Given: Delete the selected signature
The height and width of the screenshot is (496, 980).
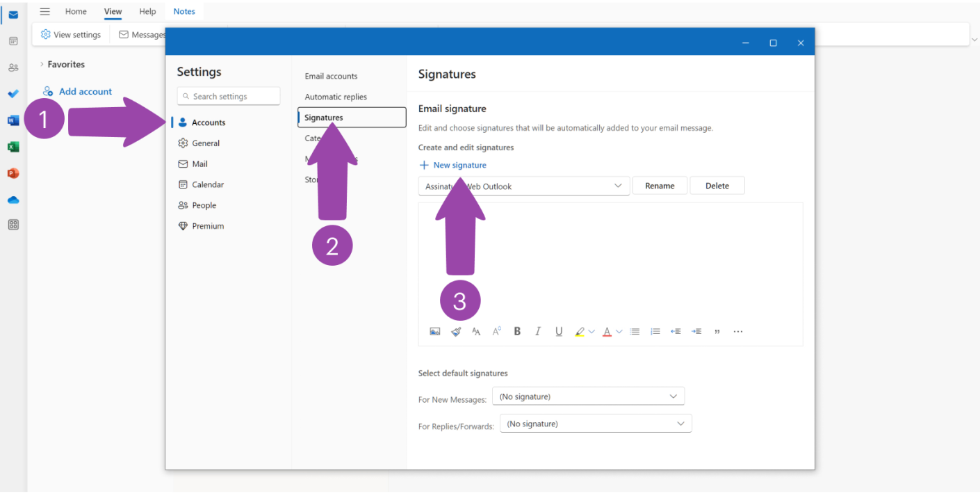Looking at the screenshot, I should [717, 185].
